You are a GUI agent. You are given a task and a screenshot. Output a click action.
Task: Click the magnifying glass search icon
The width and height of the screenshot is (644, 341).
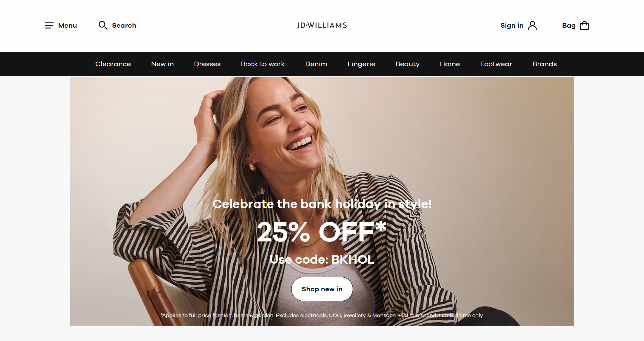103,25
